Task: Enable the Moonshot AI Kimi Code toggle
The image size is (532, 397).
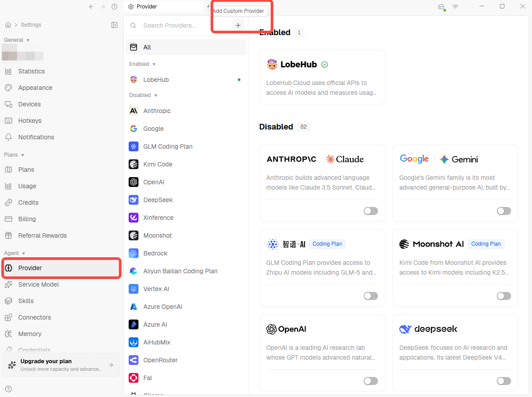Action: tap(504, 296)
